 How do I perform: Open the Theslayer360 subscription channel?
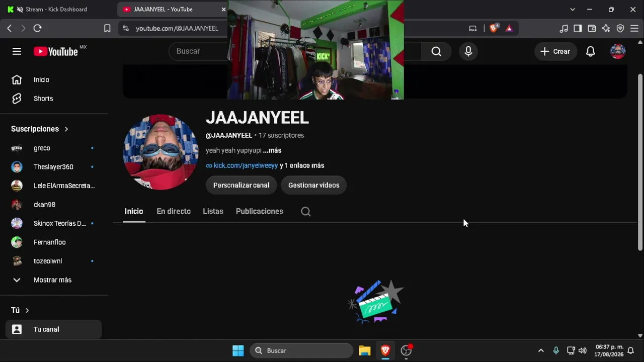[54, 167]
